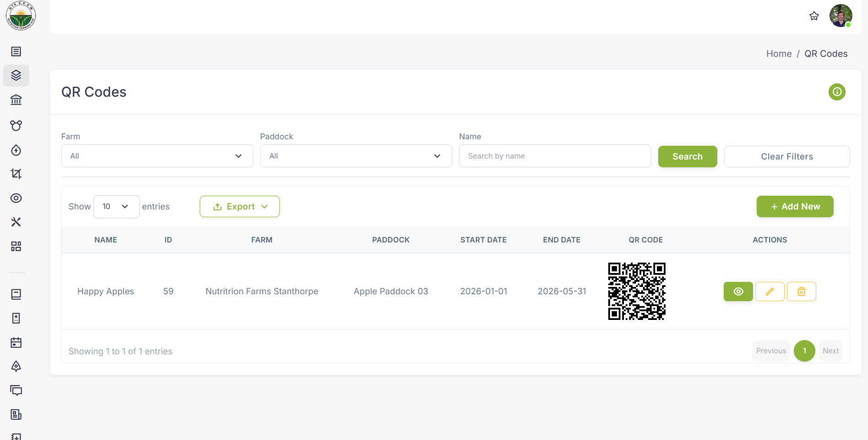Open the Farm filter dropdown
Screen dimensions: 868x440
pos(157,156)
